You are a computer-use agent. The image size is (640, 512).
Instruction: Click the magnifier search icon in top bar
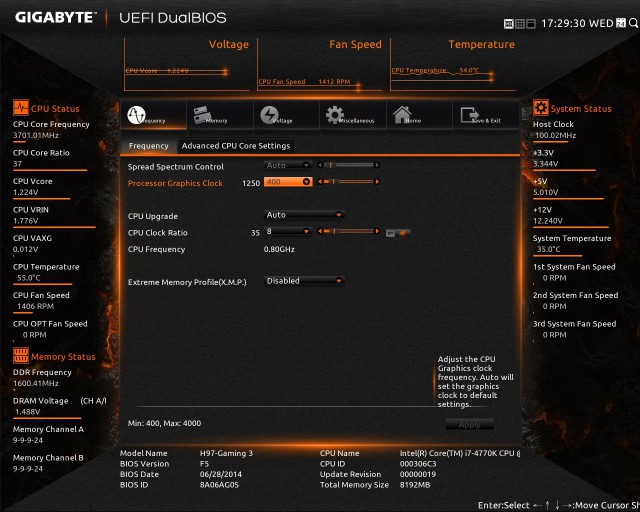point(633,23)
